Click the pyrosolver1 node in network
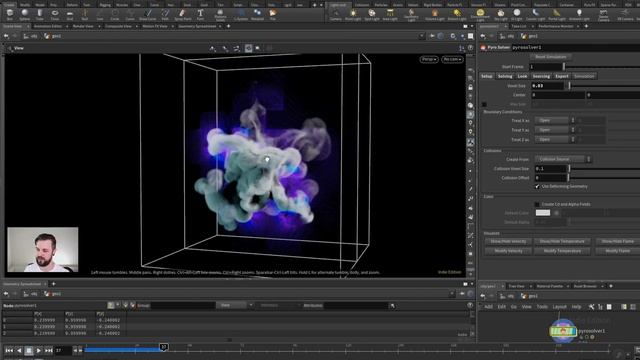This screenshot has width=640, height=360. 563,331
